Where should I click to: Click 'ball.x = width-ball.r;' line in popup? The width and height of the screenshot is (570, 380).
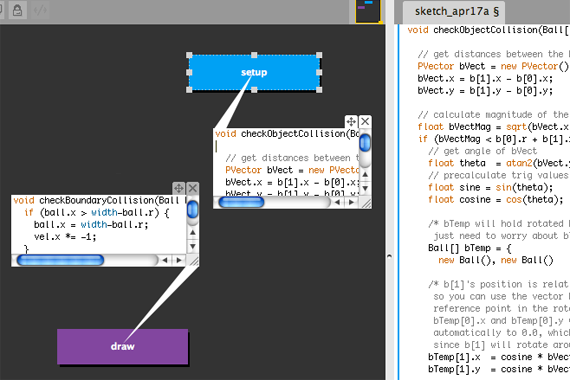(x=91, y=225)
